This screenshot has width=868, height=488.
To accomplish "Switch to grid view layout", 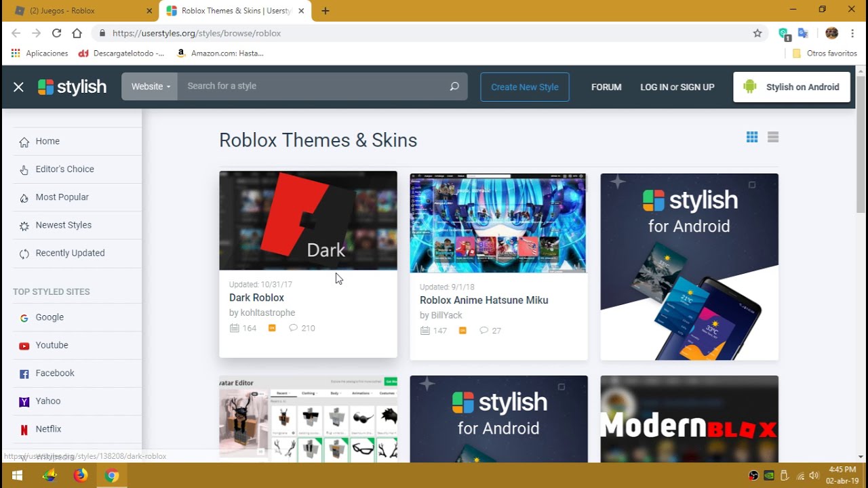I will (752, 138).
